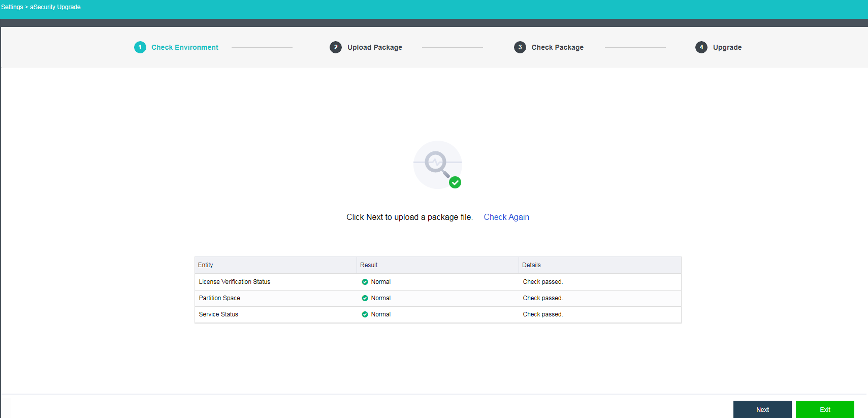Click the Entity column header
Viewport: 868px width, 418px height.
coord(206,265)
